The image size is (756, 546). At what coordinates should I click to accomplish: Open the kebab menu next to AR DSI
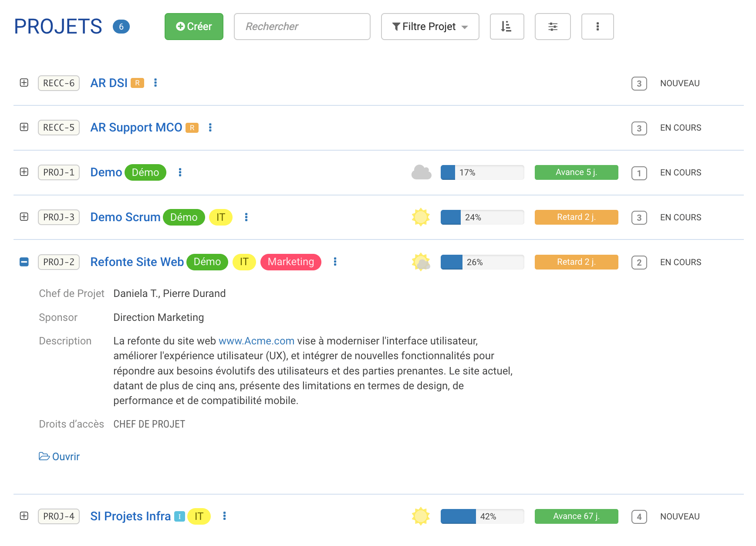tap(155, 83)
